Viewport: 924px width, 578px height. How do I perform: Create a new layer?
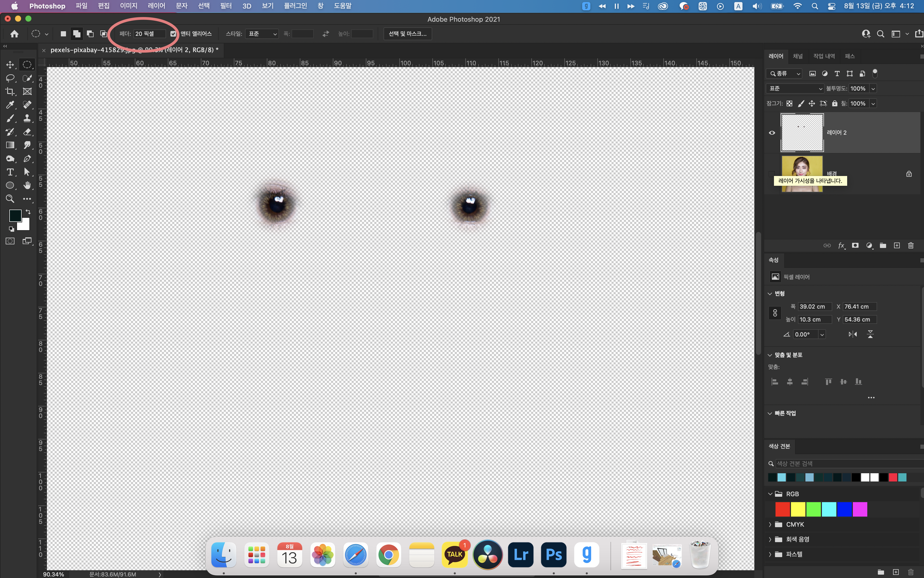coord(897,245)
